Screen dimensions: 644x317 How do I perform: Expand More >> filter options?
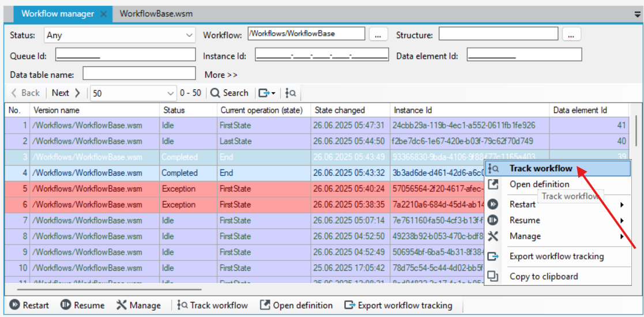(221, 75)
